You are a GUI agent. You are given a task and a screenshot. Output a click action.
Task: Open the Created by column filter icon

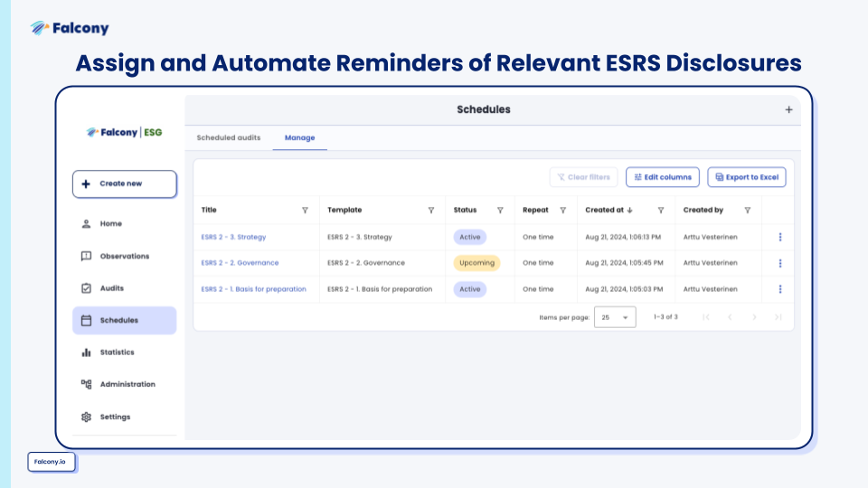point(748,211)
